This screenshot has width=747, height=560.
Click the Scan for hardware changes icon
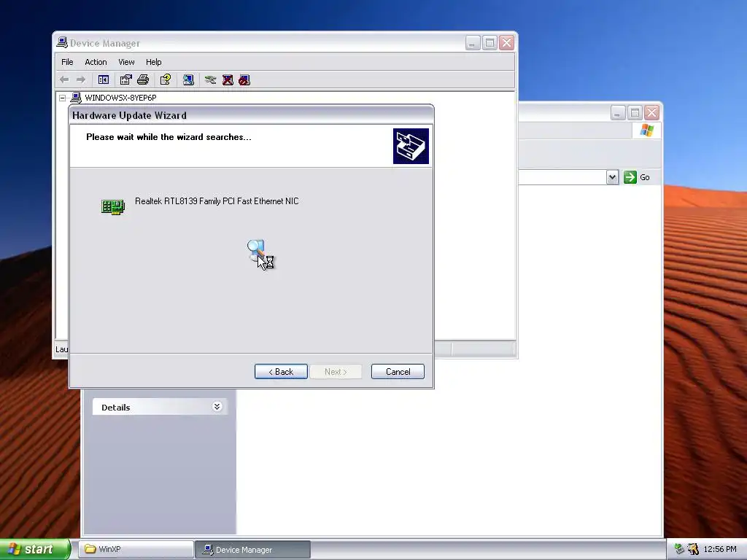(188, 79)
